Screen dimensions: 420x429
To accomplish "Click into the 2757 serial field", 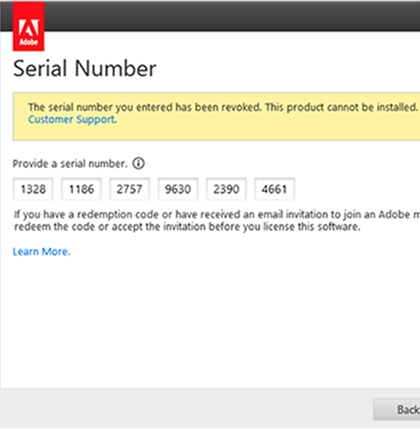I will 130,189.
